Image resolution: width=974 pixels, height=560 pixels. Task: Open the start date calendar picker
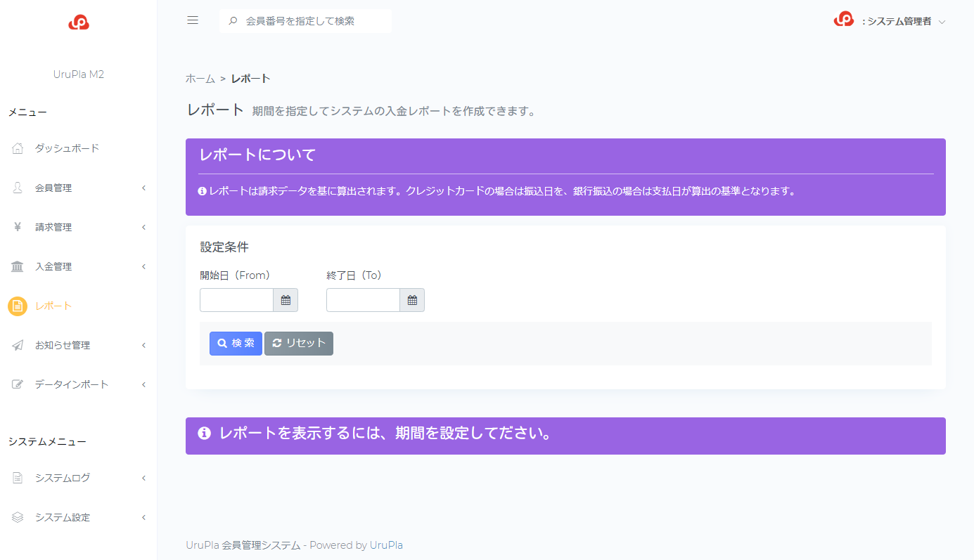click(286, 300)
